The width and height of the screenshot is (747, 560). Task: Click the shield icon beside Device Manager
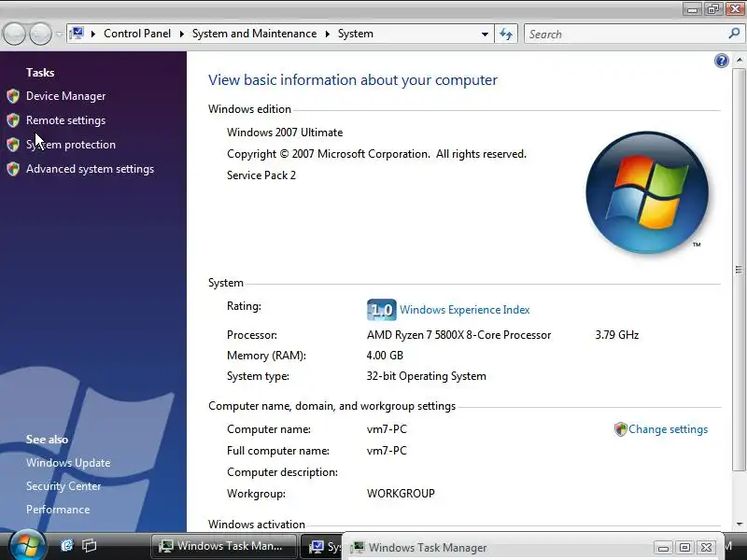(13, 96)
